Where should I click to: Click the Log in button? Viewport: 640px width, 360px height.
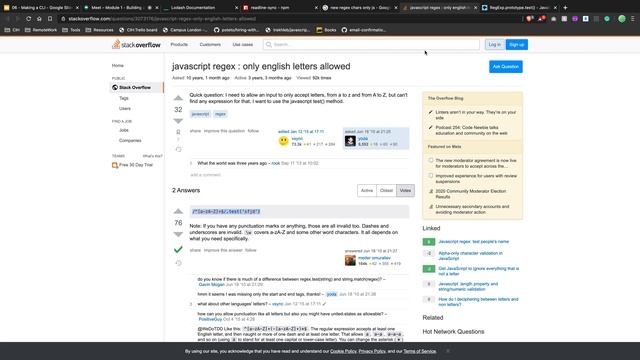pyautogui.click(x=494, y=44)
